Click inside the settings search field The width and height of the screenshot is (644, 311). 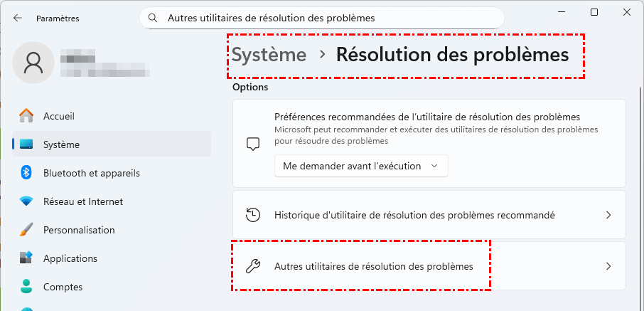point(327,18)
